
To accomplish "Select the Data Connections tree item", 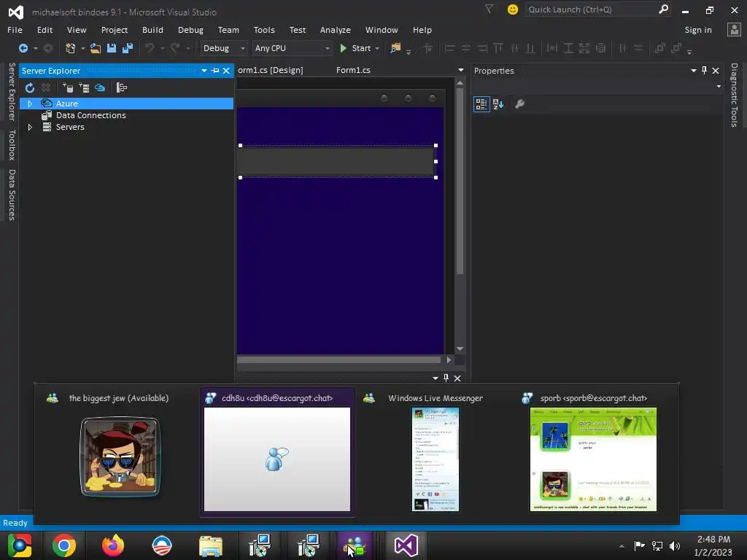I will [90, 115].
